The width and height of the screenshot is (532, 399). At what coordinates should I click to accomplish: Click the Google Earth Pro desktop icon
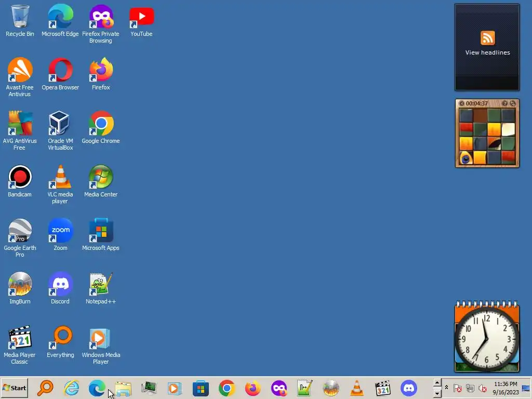tap(20, 237)
